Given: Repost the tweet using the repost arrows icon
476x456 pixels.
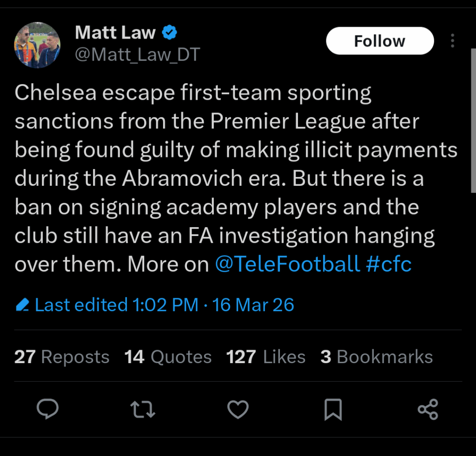Looking at the screenshot, I should click(143, 410).
